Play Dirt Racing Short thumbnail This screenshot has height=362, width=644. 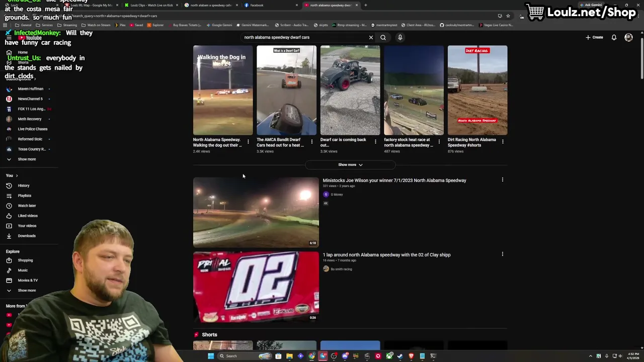click(x=477, y=90)
